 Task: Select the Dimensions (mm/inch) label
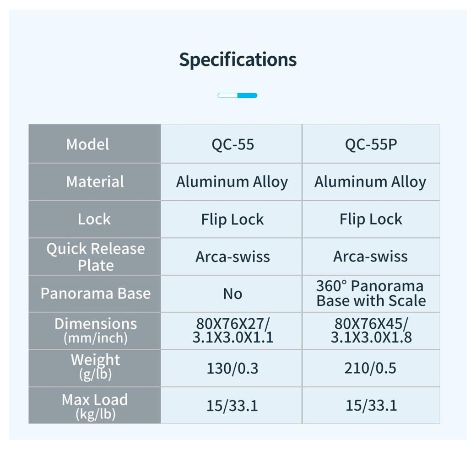95,331
